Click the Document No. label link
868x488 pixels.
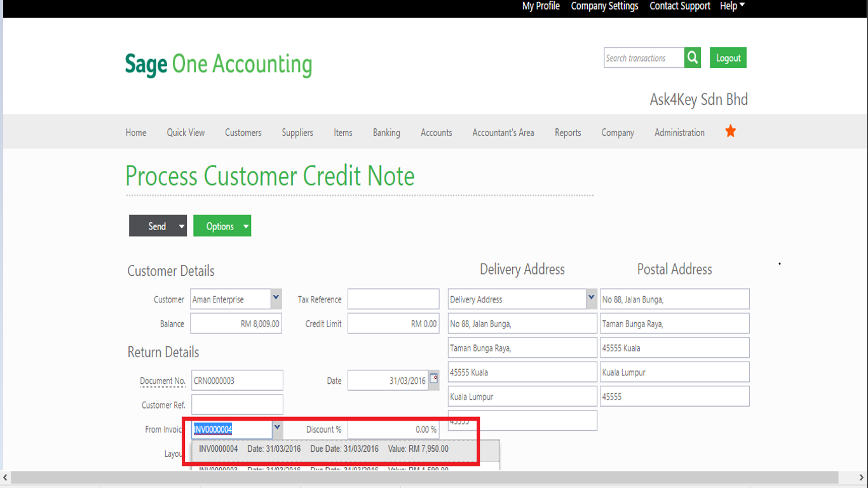click(x=163, y=381)
